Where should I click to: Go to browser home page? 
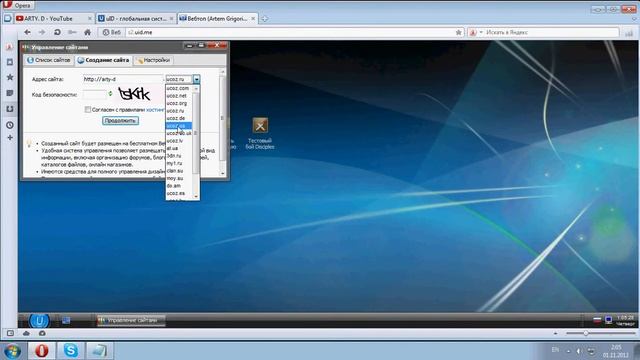(x=87, y=32)
